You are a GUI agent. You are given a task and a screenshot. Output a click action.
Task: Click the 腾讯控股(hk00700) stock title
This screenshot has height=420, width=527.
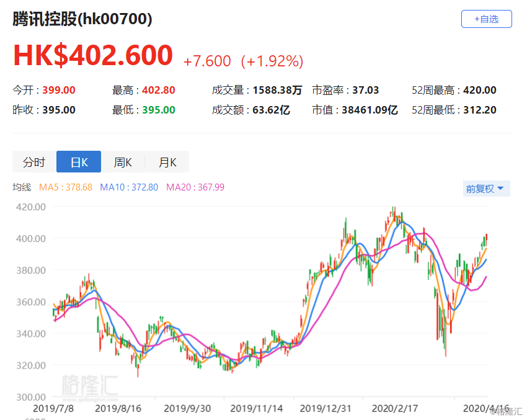click(82, 19)
